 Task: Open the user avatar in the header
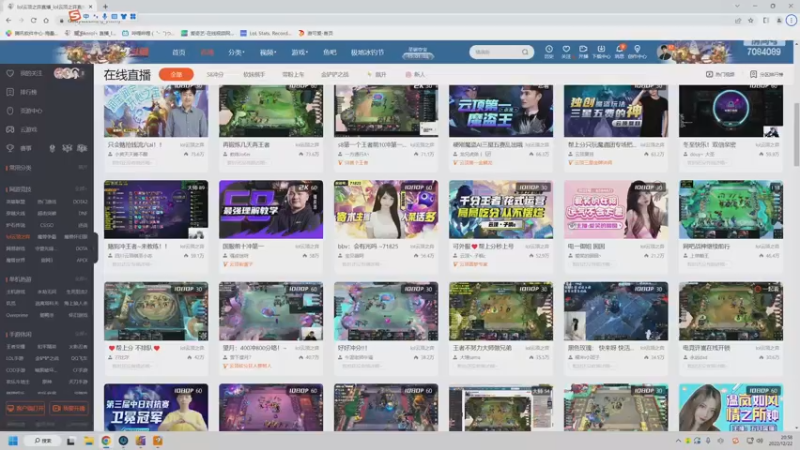click(x=664, y=52)
